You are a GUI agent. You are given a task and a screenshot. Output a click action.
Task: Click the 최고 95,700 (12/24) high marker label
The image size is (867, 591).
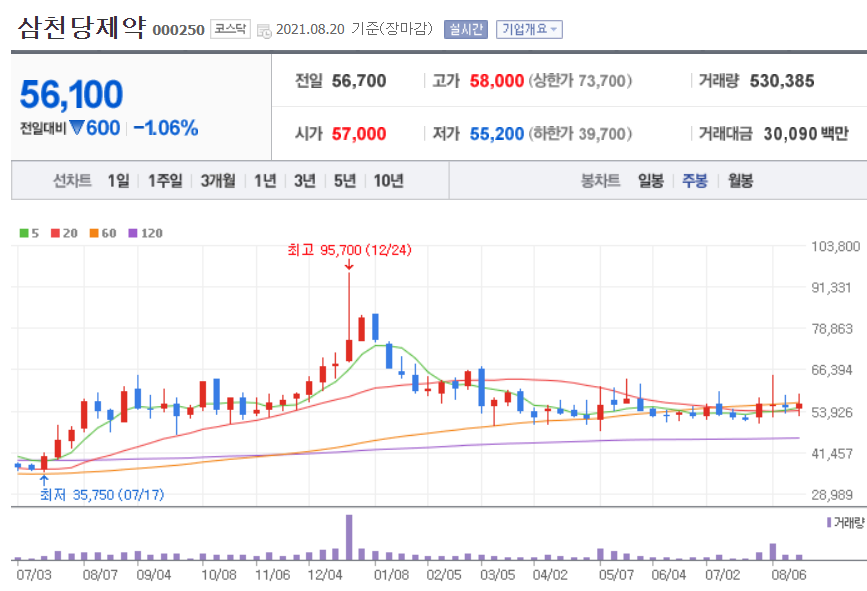tap(349, 250)
